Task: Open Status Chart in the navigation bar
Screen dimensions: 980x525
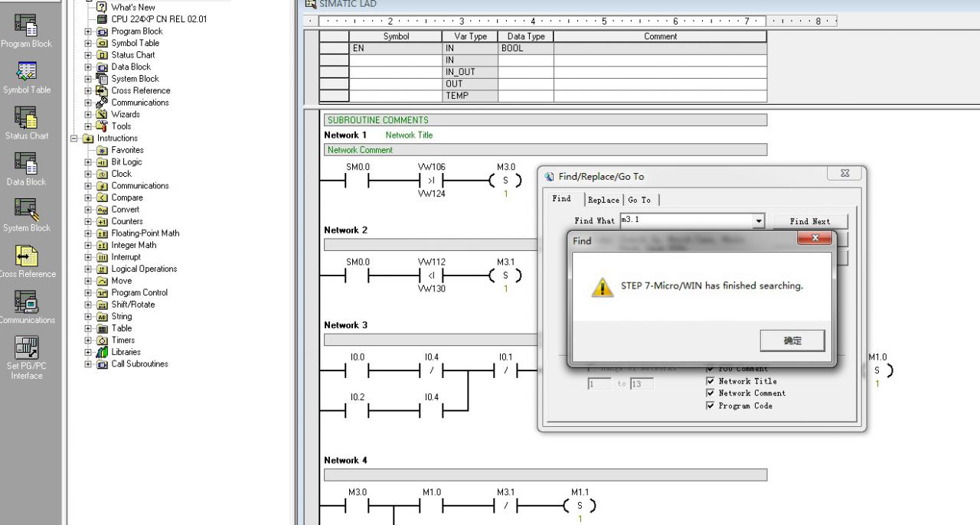Action: coord(26,122)
